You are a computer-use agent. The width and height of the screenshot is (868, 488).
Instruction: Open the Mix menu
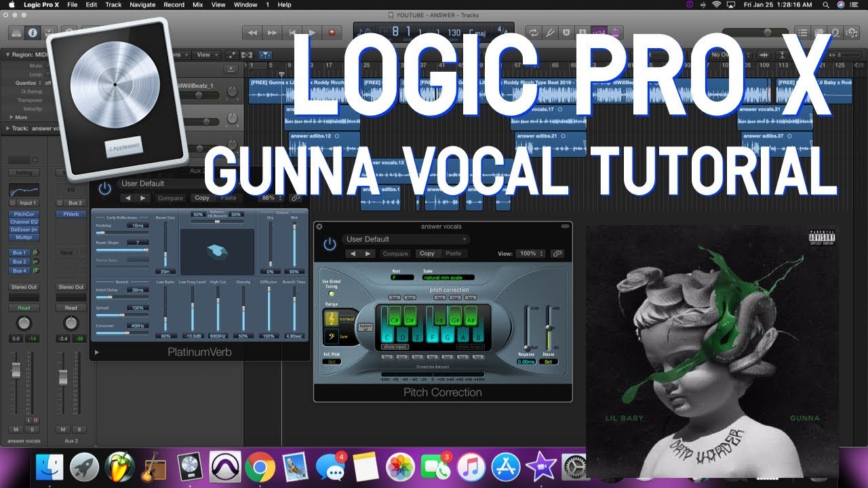click(197, 5)
